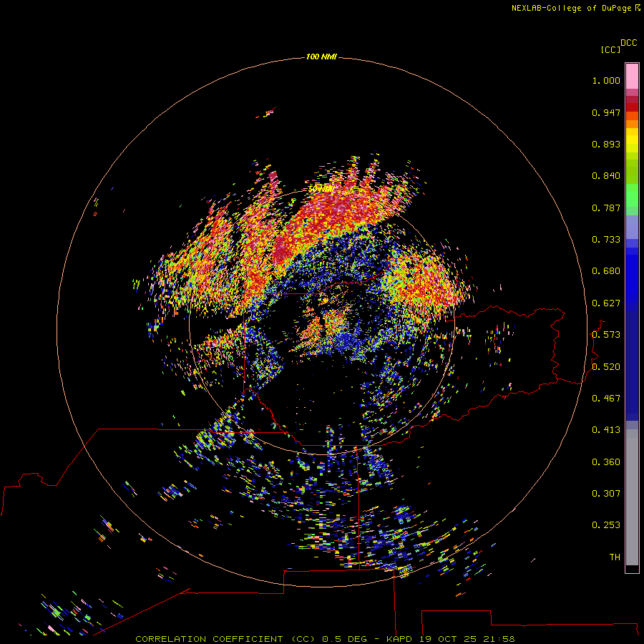Pick the orange color bar segment
This screenshot has width=644, height=644.
point(632,124)
